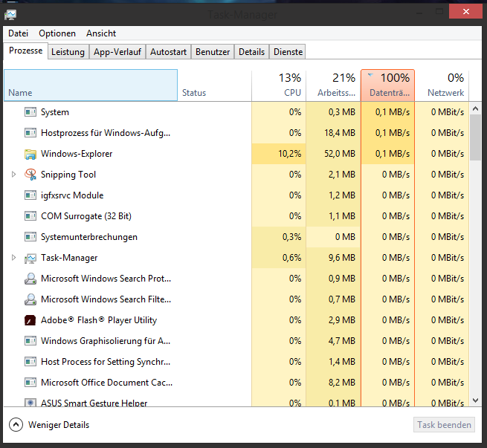
Task: Switch to the Autostart tab
Action: 168,52
